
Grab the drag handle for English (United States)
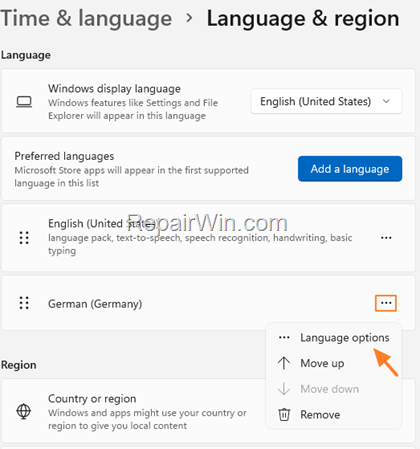click(x=24, y=238)
